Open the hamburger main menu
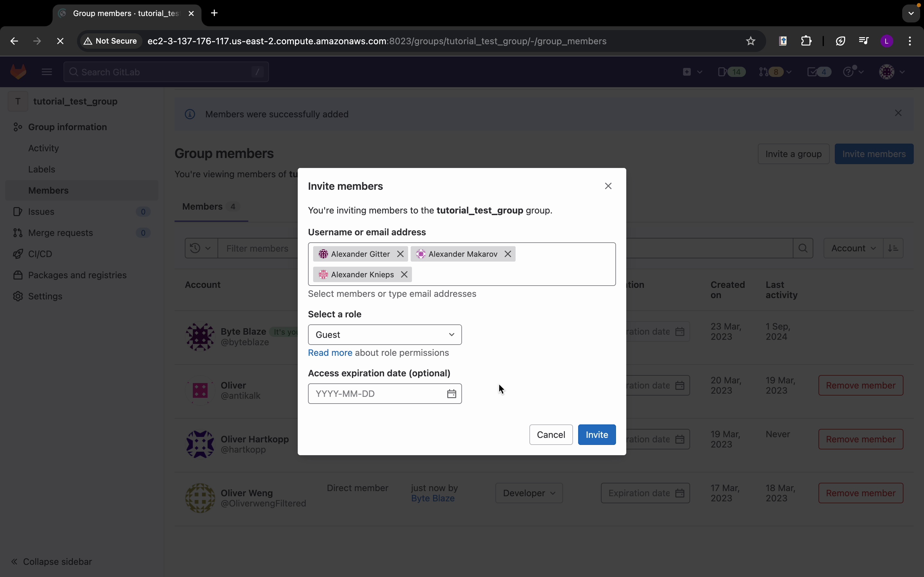 pos(47,72)
